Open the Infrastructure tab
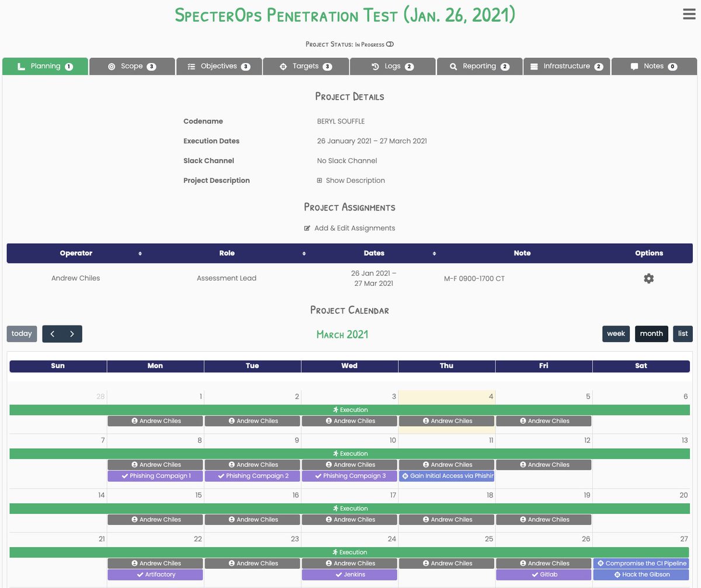The height and width of the screenshot is (588, 701). coord(567,67)
